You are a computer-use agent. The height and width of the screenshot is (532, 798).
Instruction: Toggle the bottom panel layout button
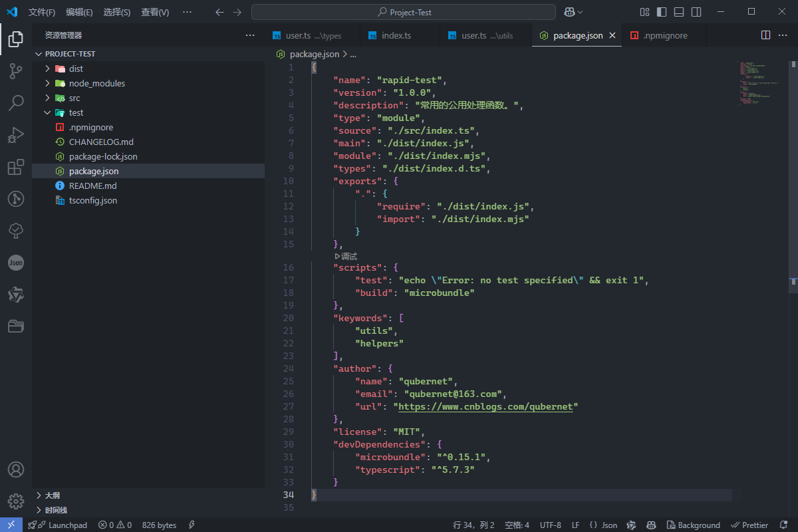679,12
